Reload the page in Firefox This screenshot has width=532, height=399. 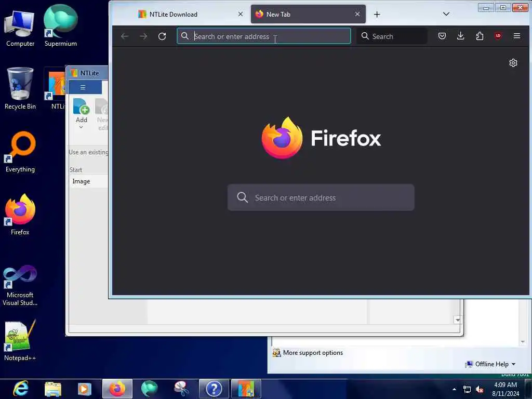(162, 36)
